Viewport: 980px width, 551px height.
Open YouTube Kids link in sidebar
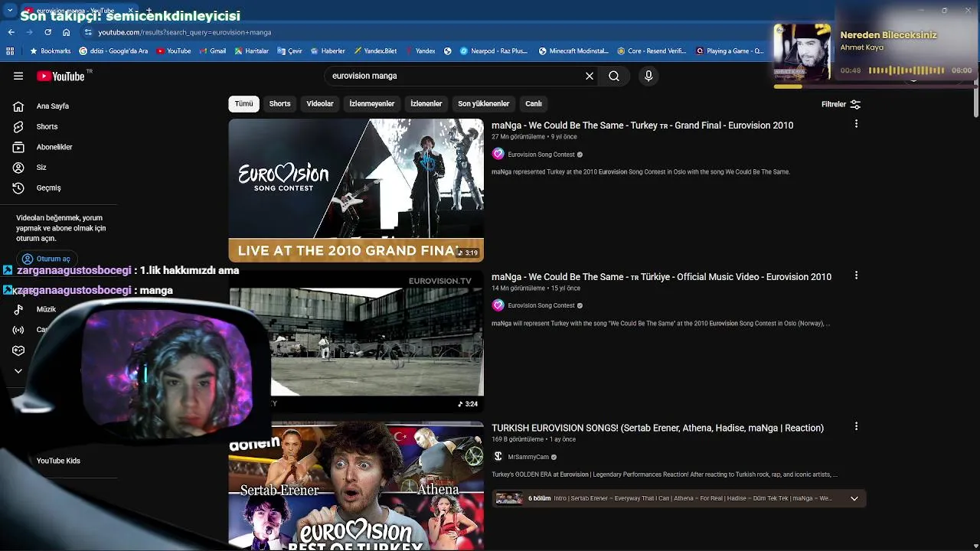pos(58,461)
